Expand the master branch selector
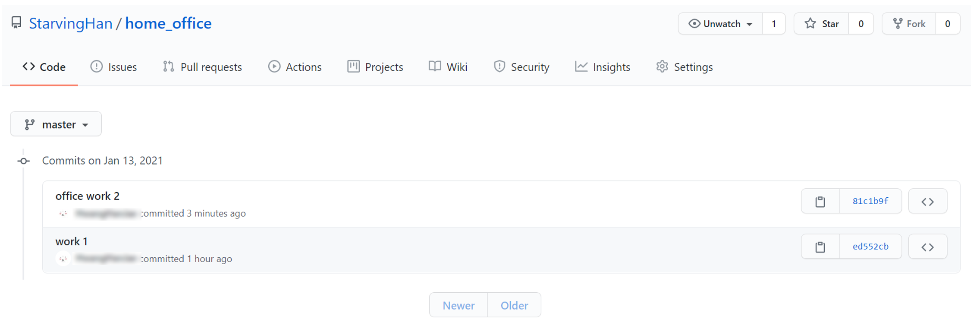Image resolution: width=980 pixels, height=329 pixels. (x=56, y=124)
